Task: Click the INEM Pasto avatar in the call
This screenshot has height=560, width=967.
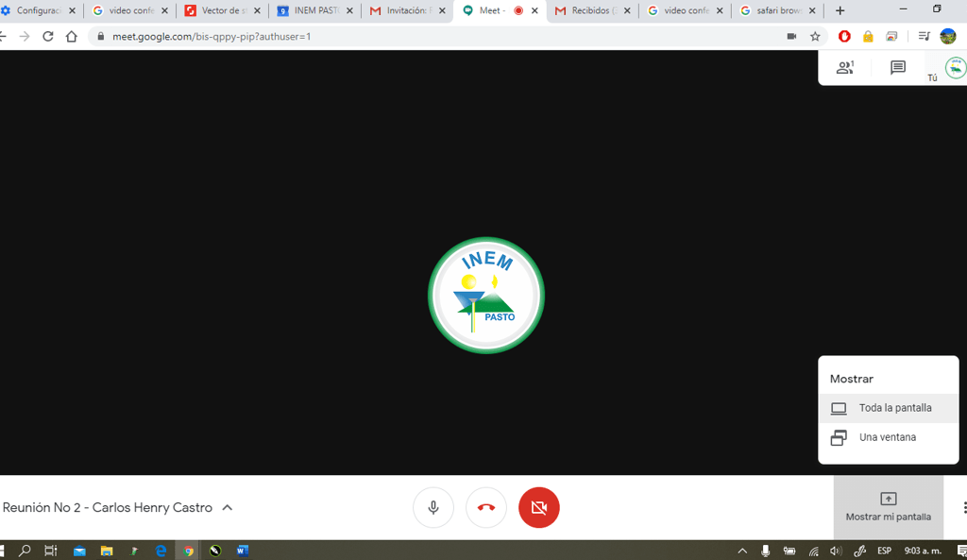Action: 486,296
